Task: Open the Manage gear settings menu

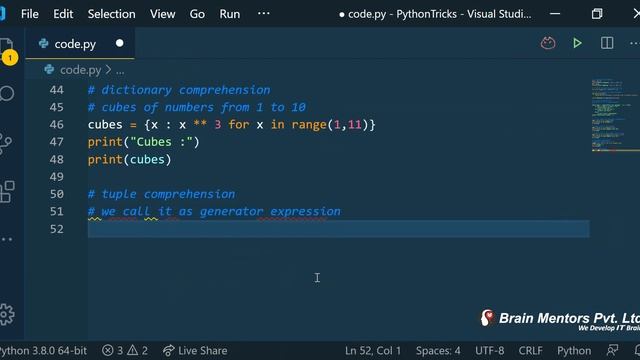Action: (7, 314)
